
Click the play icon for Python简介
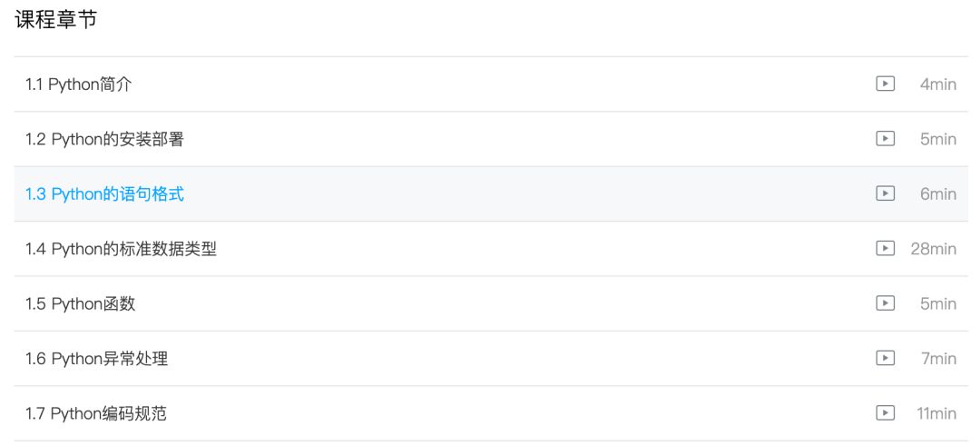[885, 84]
